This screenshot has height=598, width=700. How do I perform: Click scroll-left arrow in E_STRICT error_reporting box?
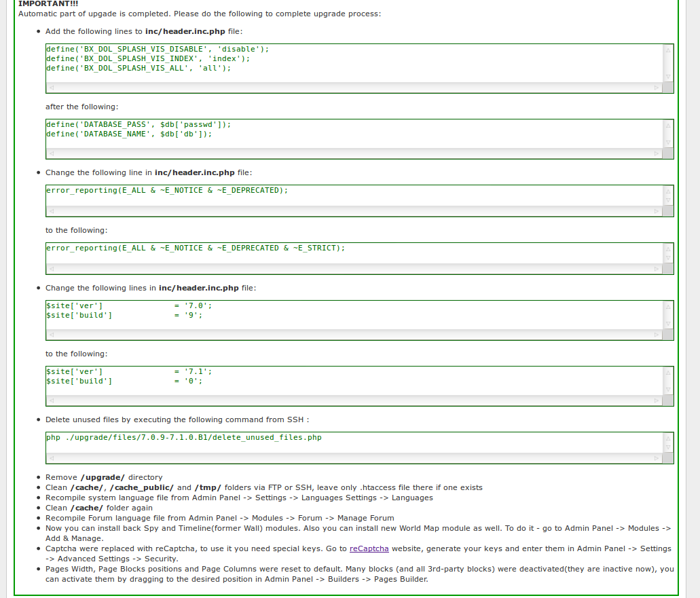(x=52, y=269)
